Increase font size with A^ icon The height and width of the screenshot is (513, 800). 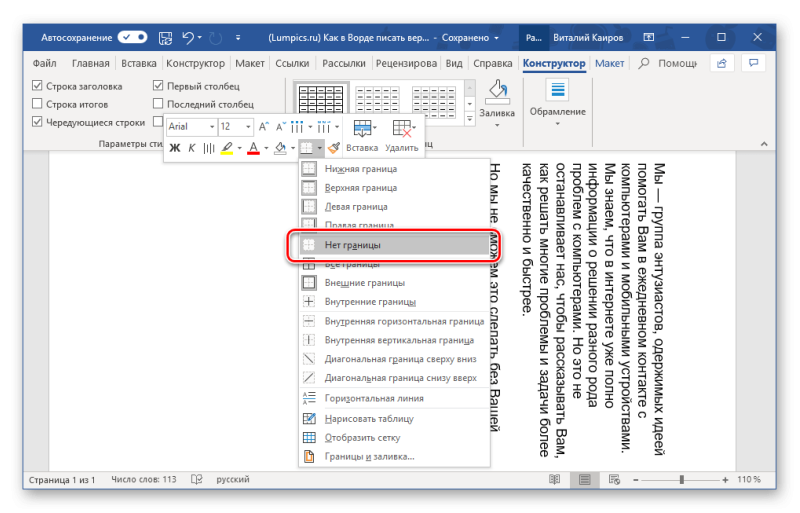[x=263, y=127]
